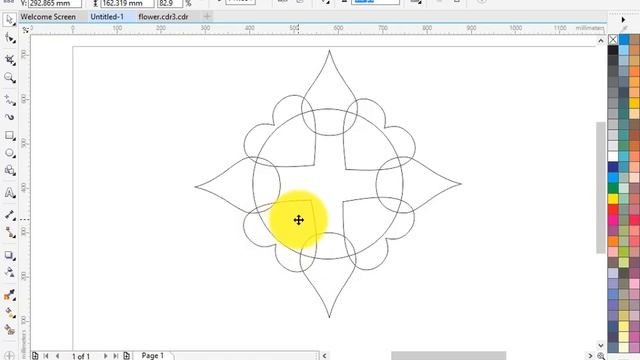Select the Drop Shadow tool
Screen dimensions: 640x360
(9, 255)
